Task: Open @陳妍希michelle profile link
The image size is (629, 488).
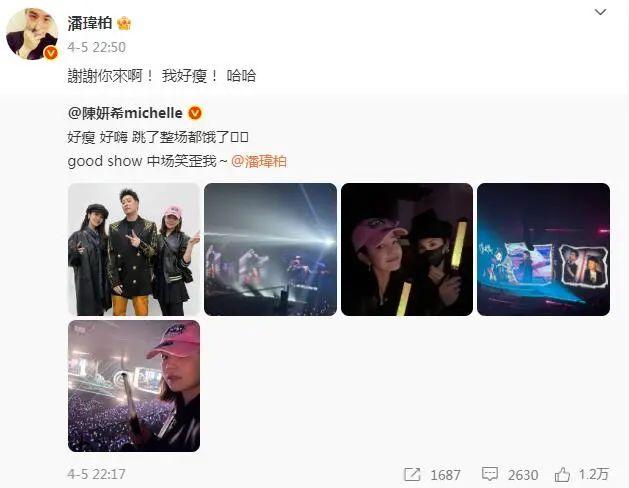Action: [125, 113]
